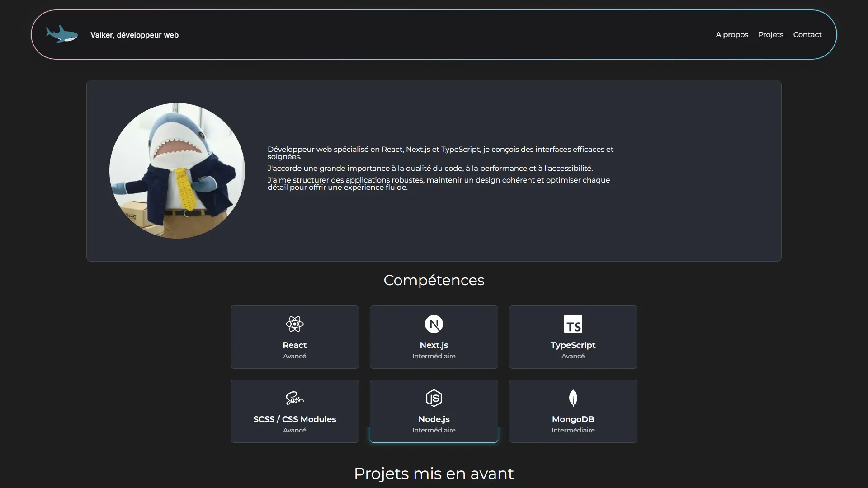Click the Avancé level under TypeScript

pyautogui.click(x=573, y=356)
